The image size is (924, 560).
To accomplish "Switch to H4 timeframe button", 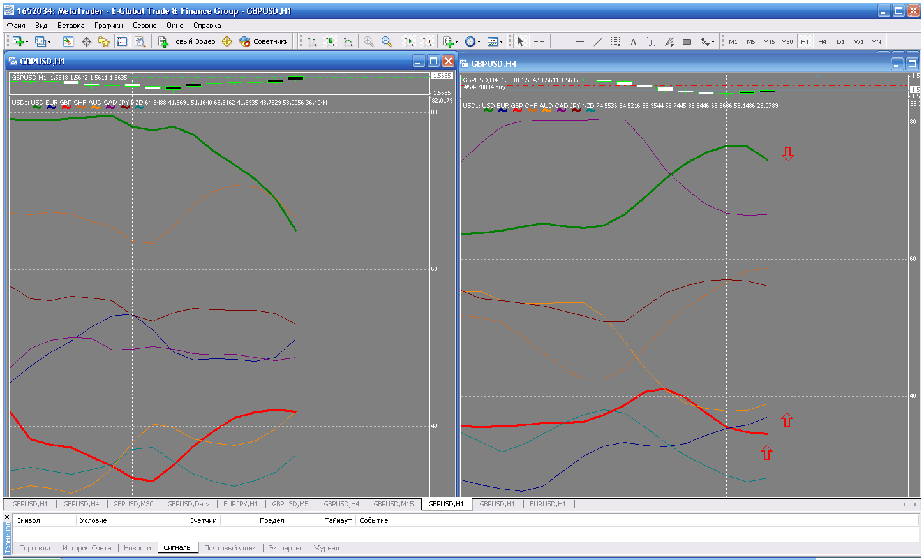I will [823, 41].
